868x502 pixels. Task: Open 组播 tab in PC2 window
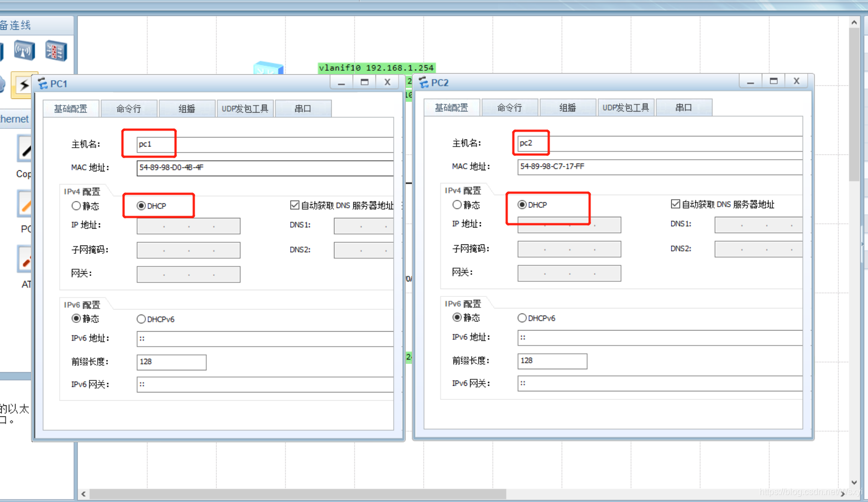[568, 107]
